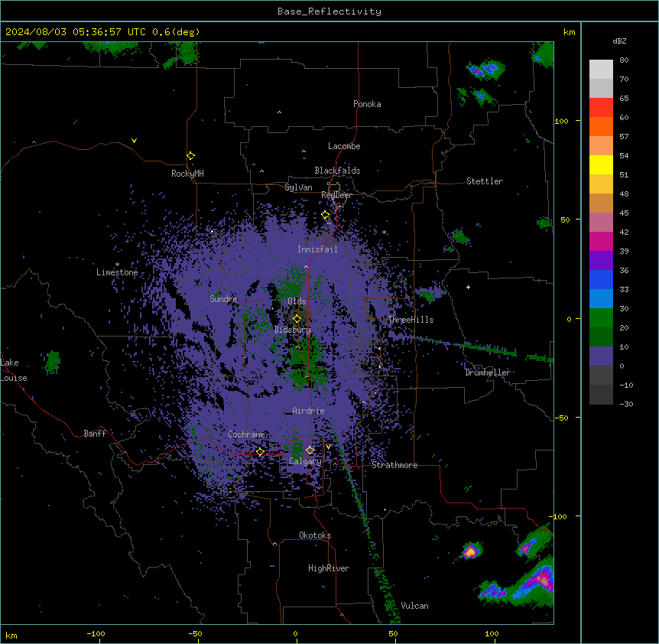The image size is (659, 644).
Task: Click the intense storm cell east of Vulcan
Action: pos(471,550)
